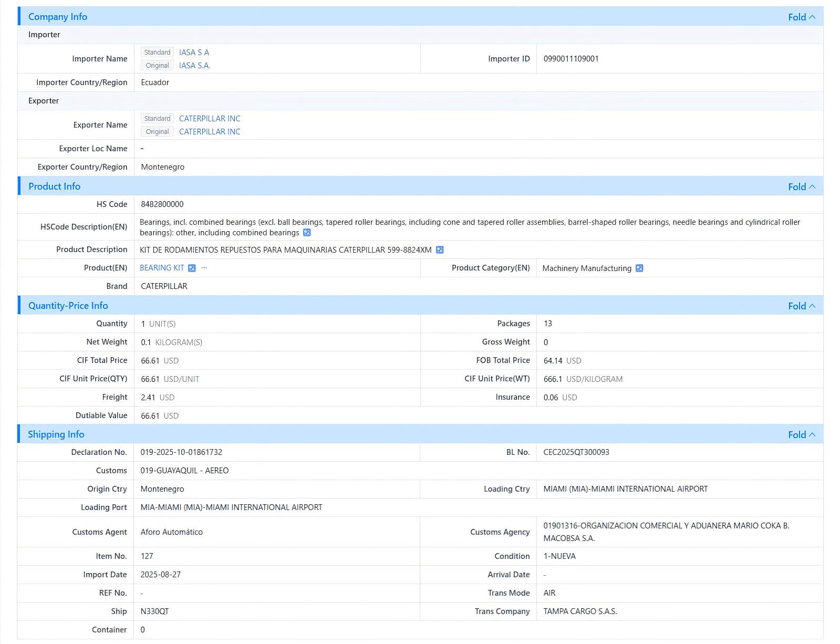The image size is (840, 644).
Task: Click Trans Mode value AIR
Action: pos(549,593)
